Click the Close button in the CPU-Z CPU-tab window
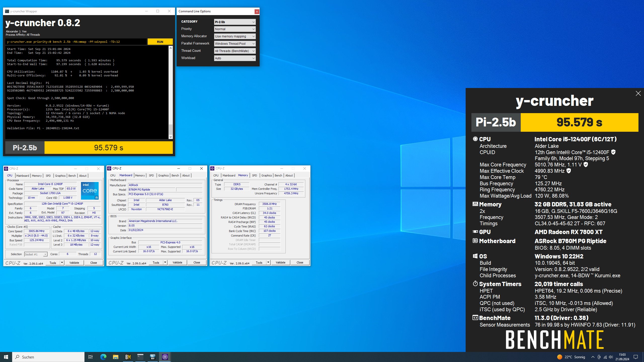The width and height of the screenshot is (644, 362). click(x=94, y=263)
